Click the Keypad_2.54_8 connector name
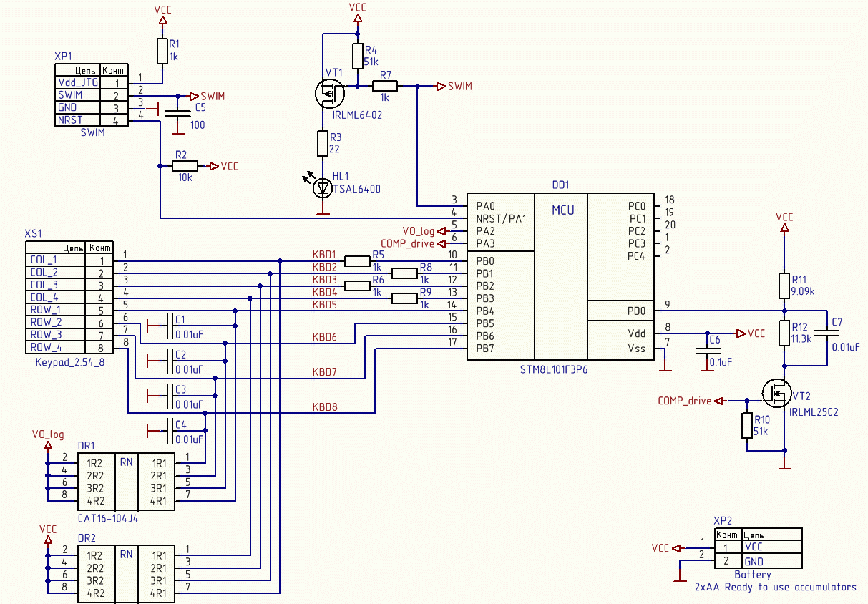The height and width of the screenshot is (604, 868). 69,363
